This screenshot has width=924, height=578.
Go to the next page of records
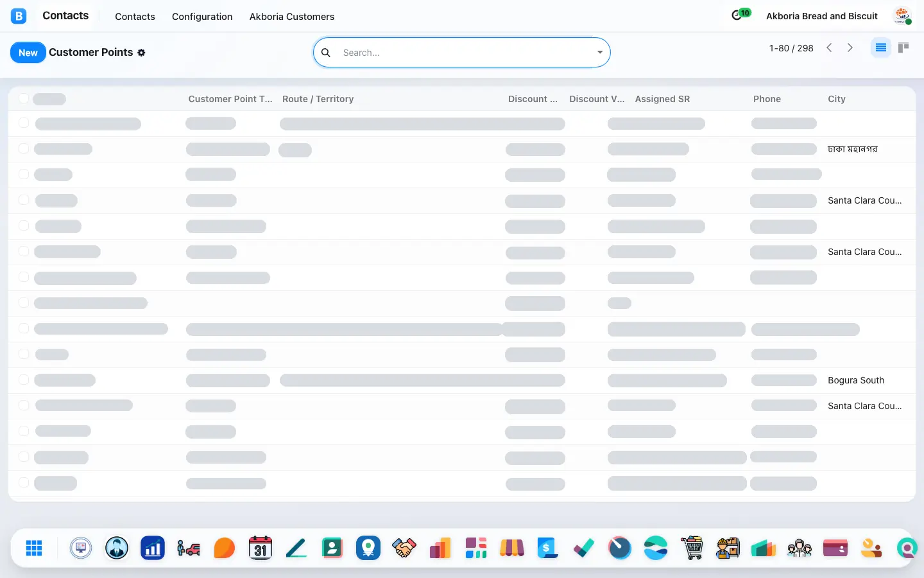pyautogui.click(x=850, y=48)
